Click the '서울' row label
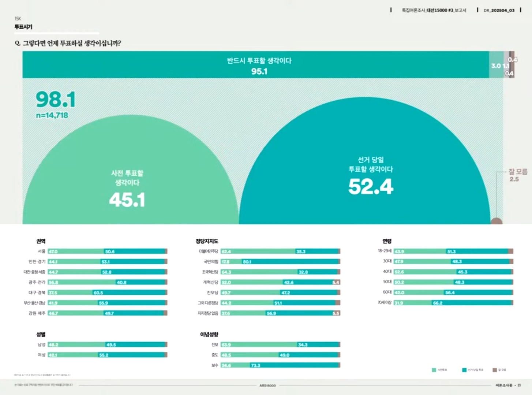The height and width of the screenshot is (395, 532). pyautogui.click(x=42, y=251)
